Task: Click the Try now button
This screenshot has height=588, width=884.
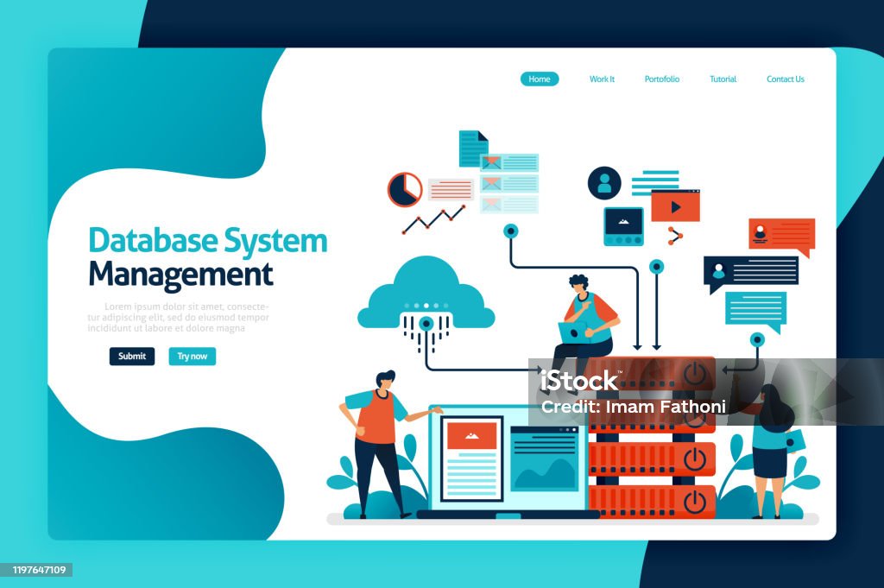Action: coord(193,357)
